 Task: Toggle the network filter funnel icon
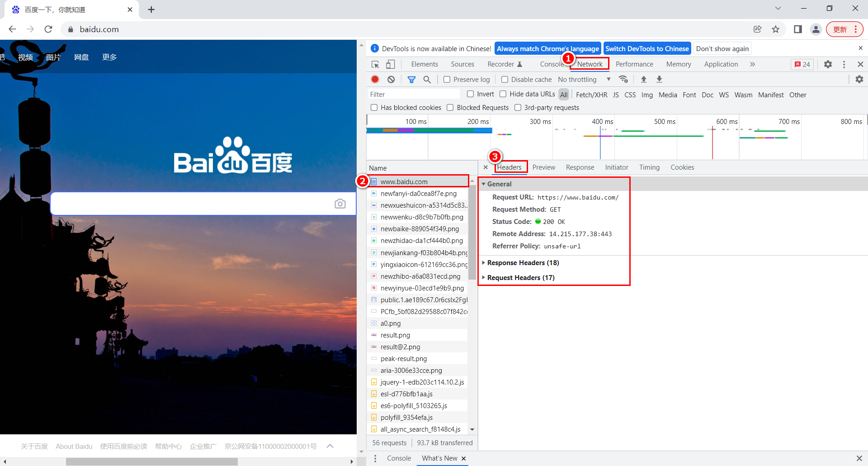click(x=411, y=79)
